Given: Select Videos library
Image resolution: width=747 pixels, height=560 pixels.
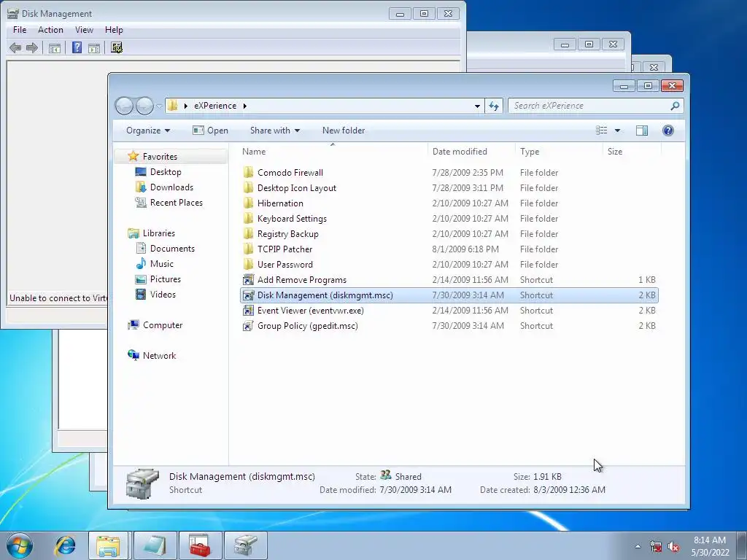Looking at the screenshot, I should (x=163, y=295).
